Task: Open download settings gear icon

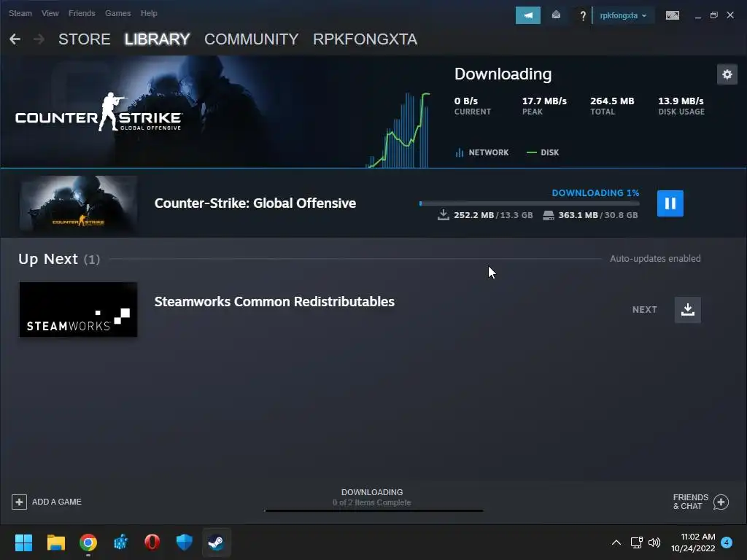Action: pos(727,74)
